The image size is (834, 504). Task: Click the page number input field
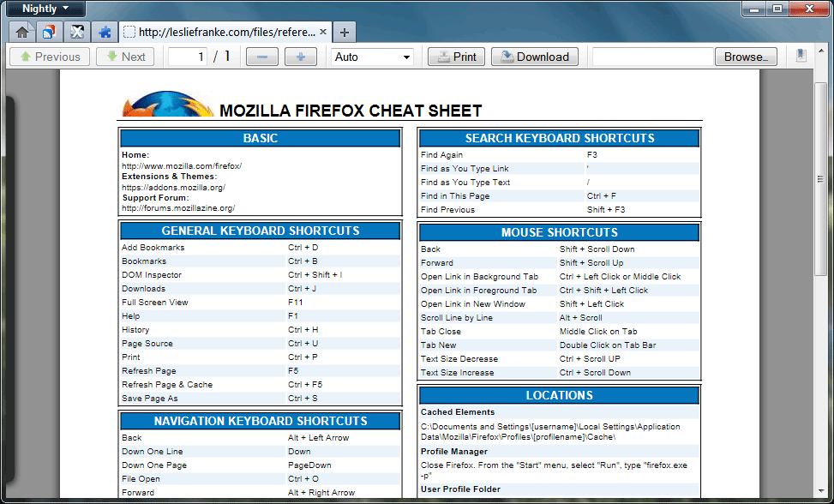(x=188, y=57)
